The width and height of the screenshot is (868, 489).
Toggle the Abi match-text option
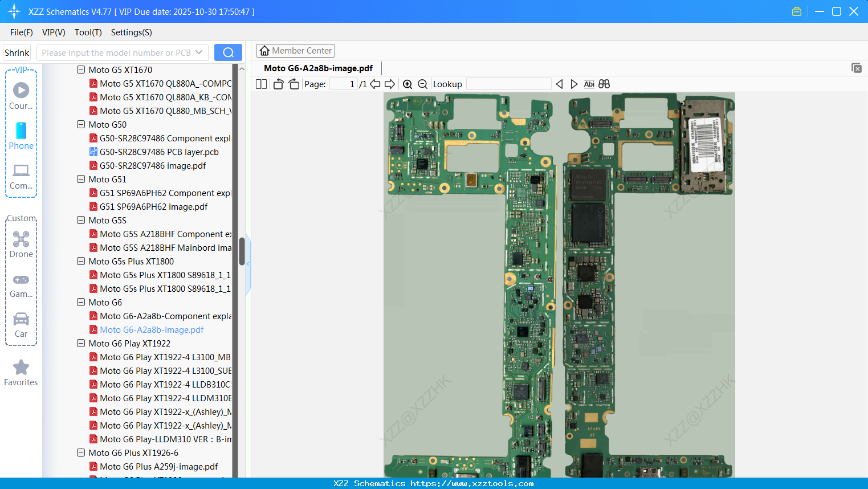click(589, 84)
